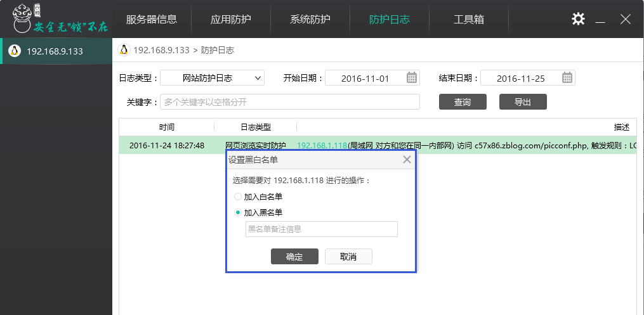The height and width of the screenshot is (315, 644).
Task: Click the 描述 column header
Action: [621, 127]
